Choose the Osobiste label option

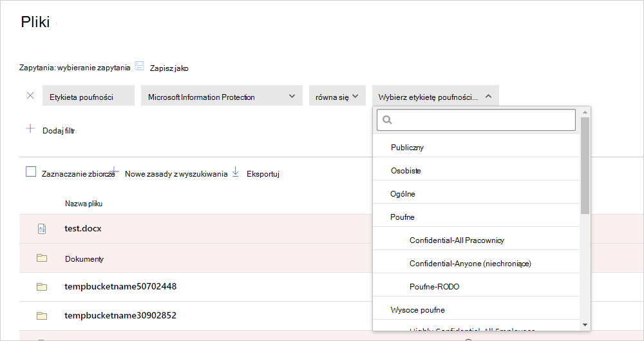[476, 170]
